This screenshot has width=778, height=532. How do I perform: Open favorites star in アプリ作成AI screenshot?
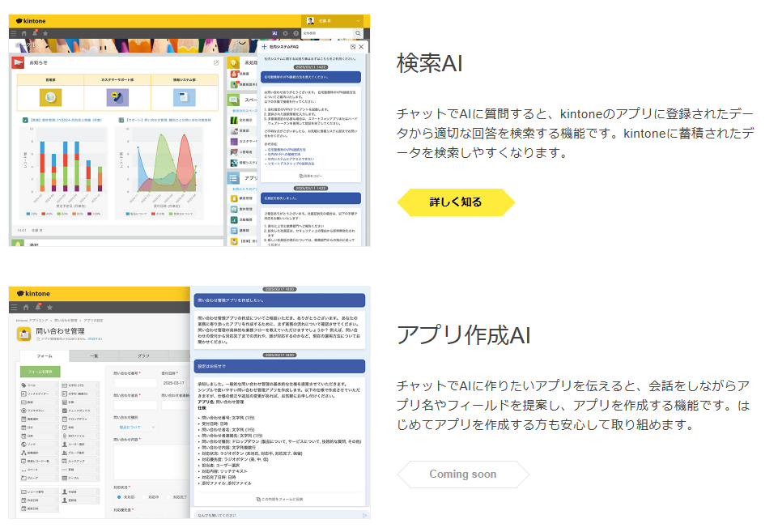pos(49,307)
